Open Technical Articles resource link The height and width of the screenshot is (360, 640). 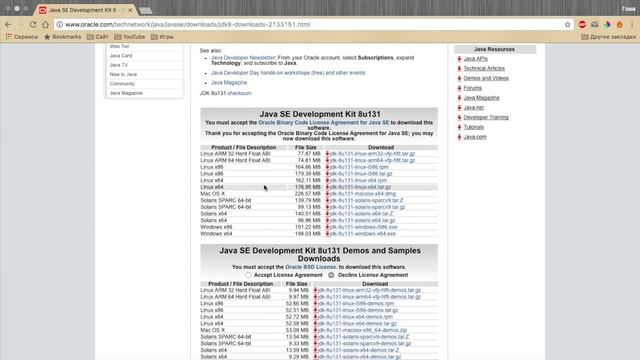(484, 69)
